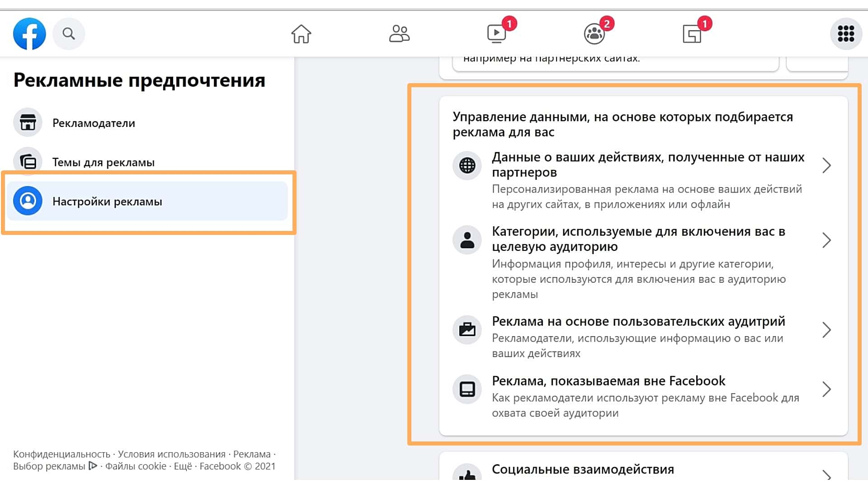Expand chevron for target audience categories

826,240
